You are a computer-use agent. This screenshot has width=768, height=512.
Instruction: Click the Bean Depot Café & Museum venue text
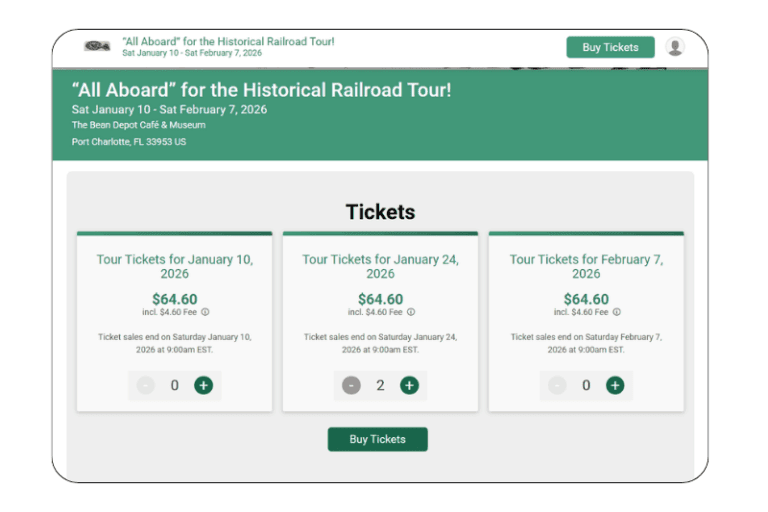pyautogui.click(x=139, y=125)
